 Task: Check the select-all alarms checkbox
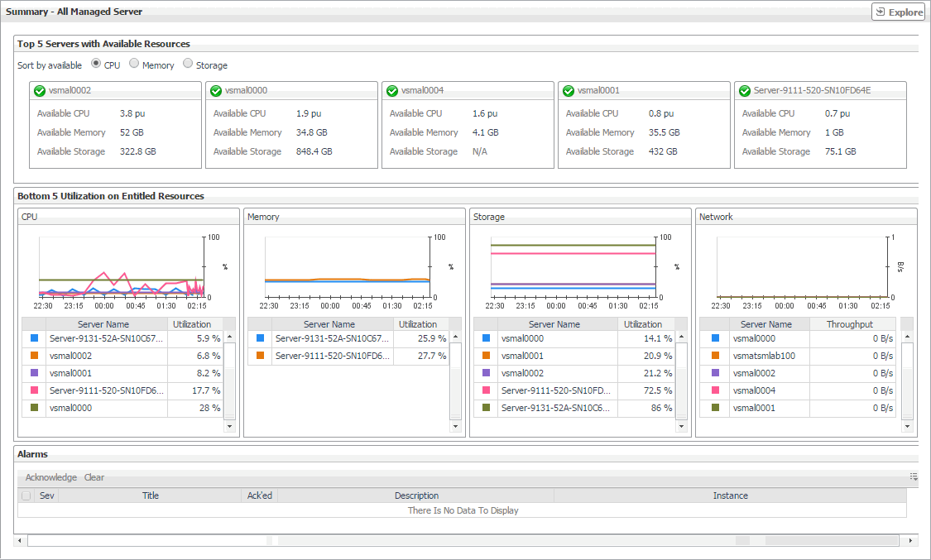pos(26,495)
